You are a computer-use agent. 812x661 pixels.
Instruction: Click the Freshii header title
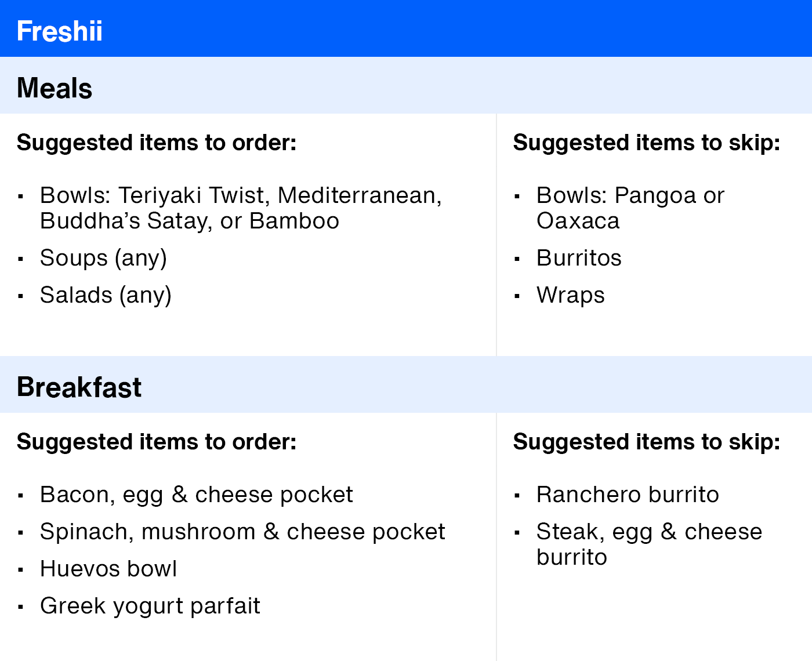(x=59, y=31)
